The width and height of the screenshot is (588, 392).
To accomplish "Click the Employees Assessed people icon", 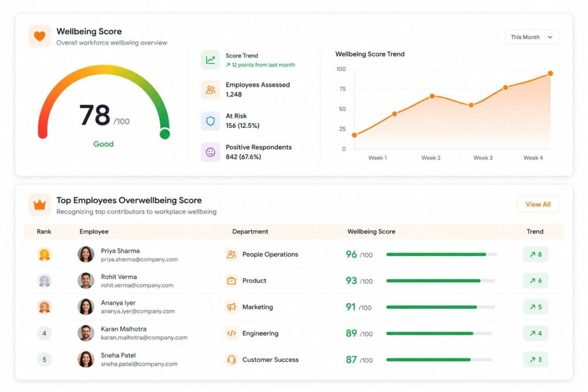I will pyautogui.click(x=210, y=90).
